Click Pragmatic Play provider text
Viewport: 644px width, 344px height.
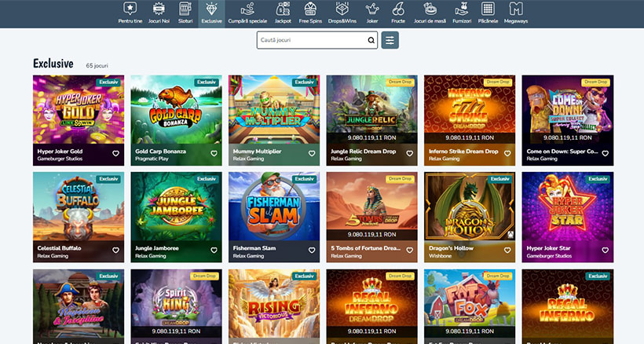point(152,159)
